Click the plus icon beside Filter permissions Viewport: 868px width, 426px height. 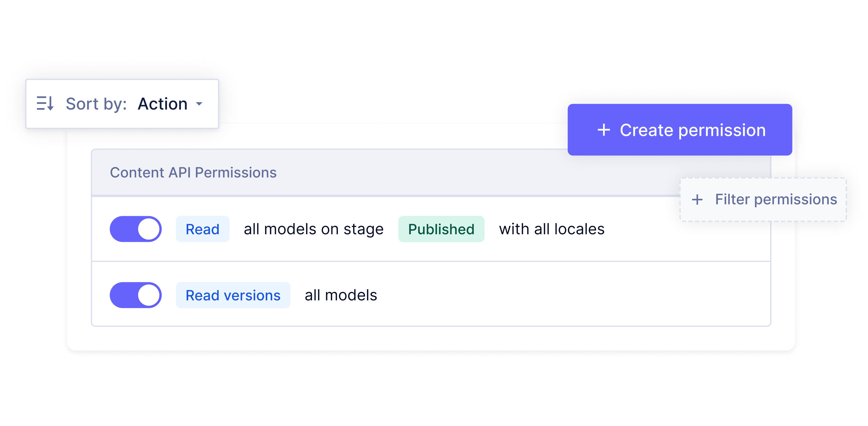coord(697,200)
